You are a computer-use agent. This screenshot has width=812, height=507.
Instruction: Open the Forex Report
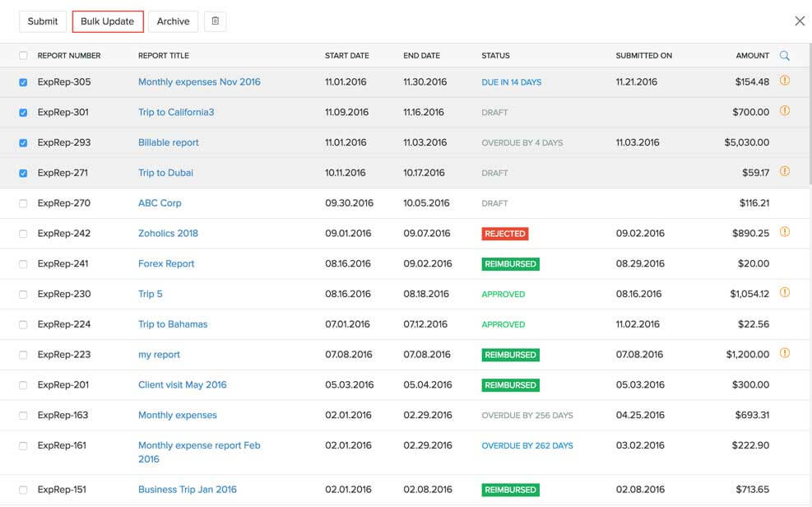point(165,263)
